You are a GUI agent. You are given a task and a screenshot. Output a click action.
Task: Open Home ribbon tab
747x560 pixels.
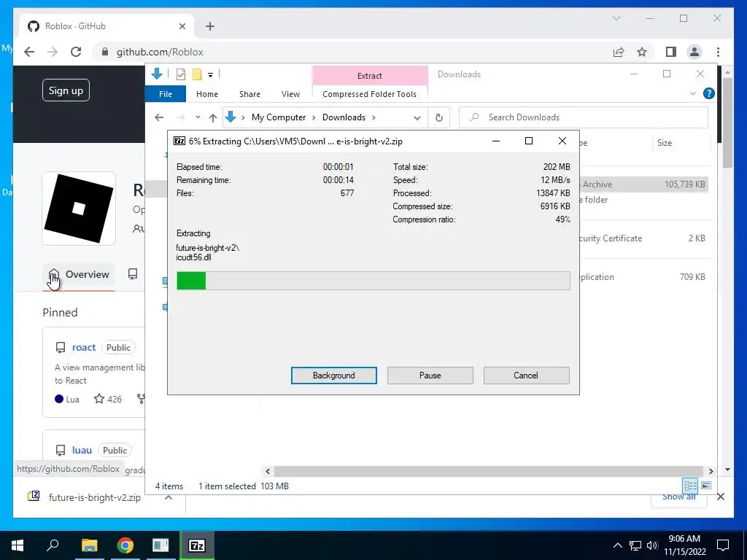tap(206, 94)
